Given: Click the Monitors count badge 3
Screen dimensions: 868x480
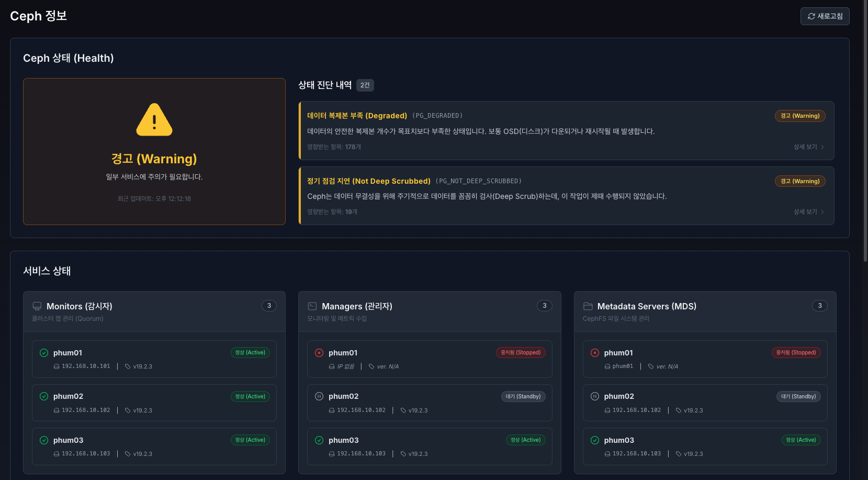Looking at the screenshot, I should coord(269,306).
